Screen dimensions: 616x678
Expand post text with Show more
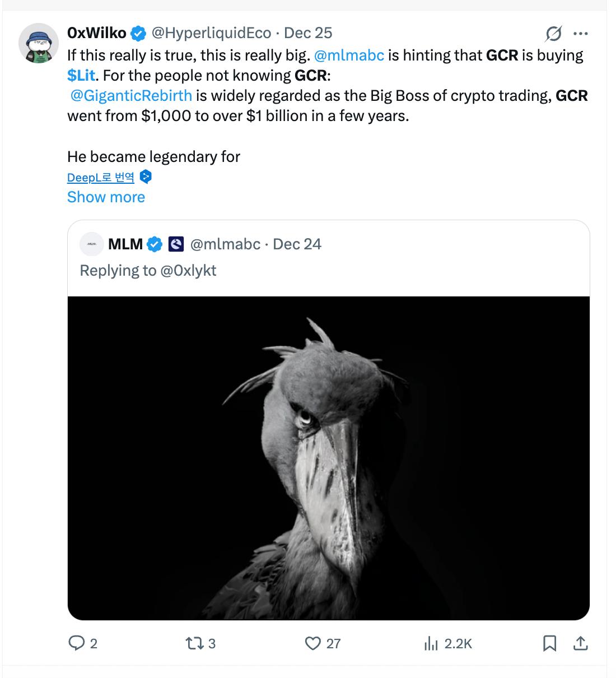point(106,197)
